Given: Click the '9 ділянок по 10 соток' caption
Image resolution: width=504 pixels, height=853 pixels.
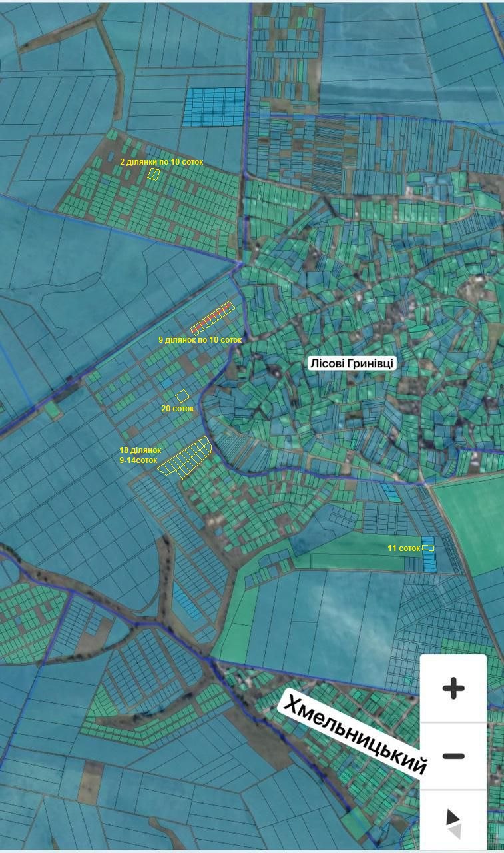Looking at the screenshot, I should pyautogui.click(x=200, y=340).
